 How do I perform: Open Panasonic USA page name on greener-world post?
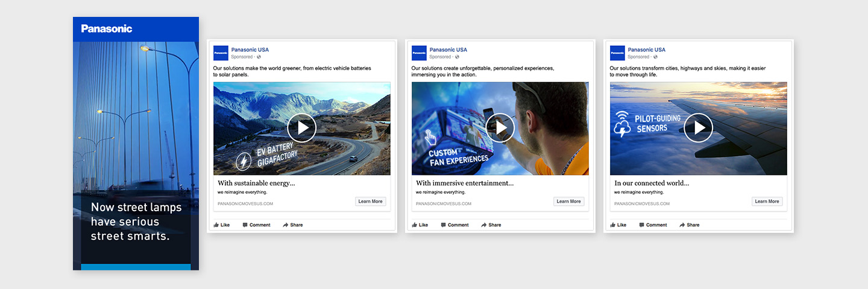point(250,49)
